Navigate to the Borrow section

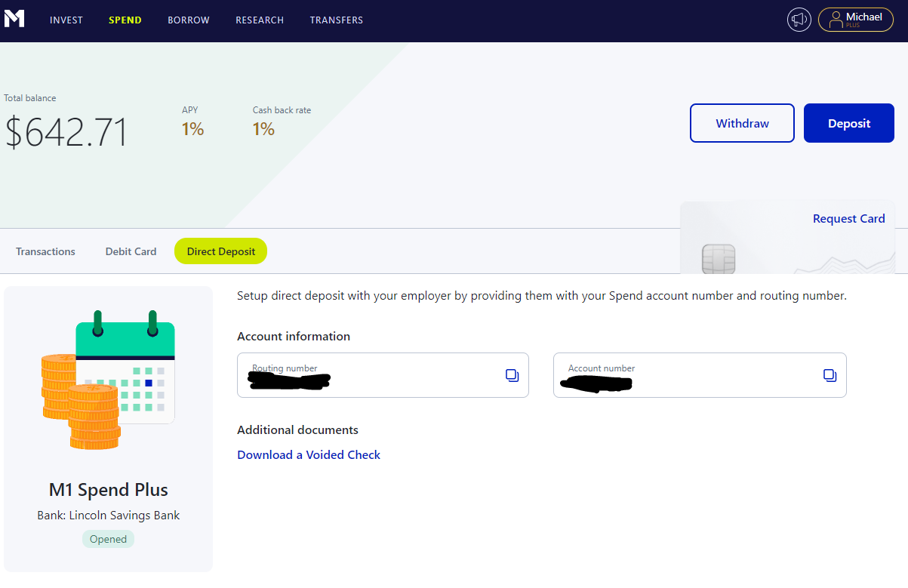tap(189, 20)
